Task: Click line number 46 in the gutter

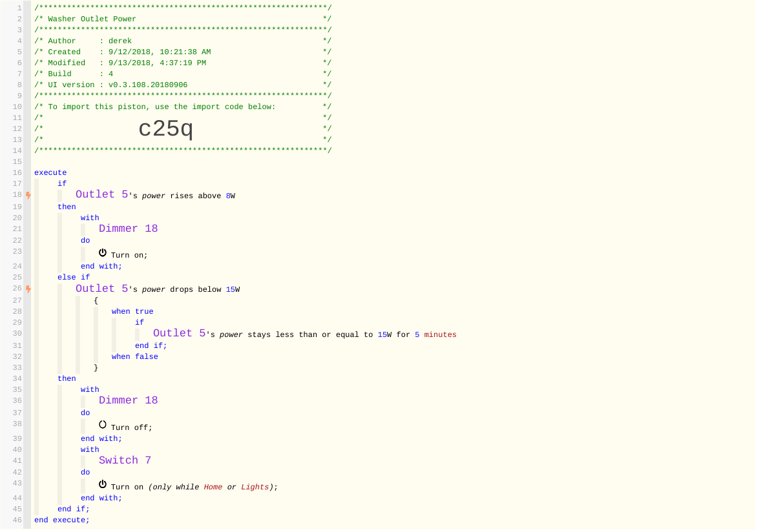Action: [17, 520]
